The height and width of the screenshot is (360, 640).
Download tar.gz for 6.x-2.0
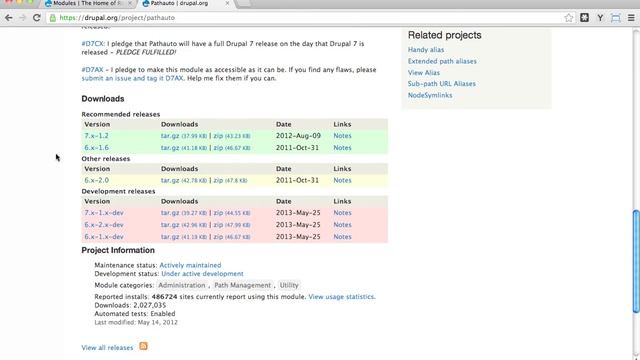[170, 180]
